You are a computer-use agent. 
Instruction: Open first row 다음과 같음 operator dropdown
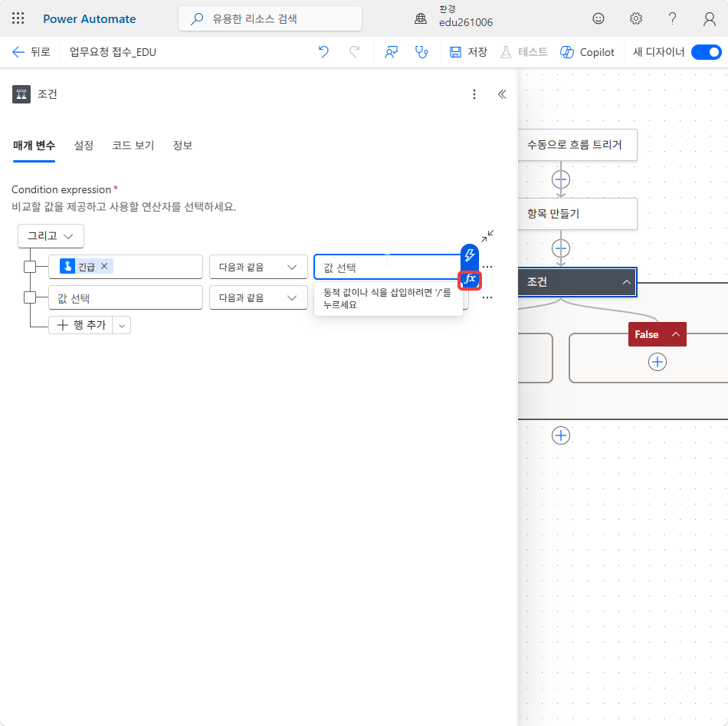[258, 267]
